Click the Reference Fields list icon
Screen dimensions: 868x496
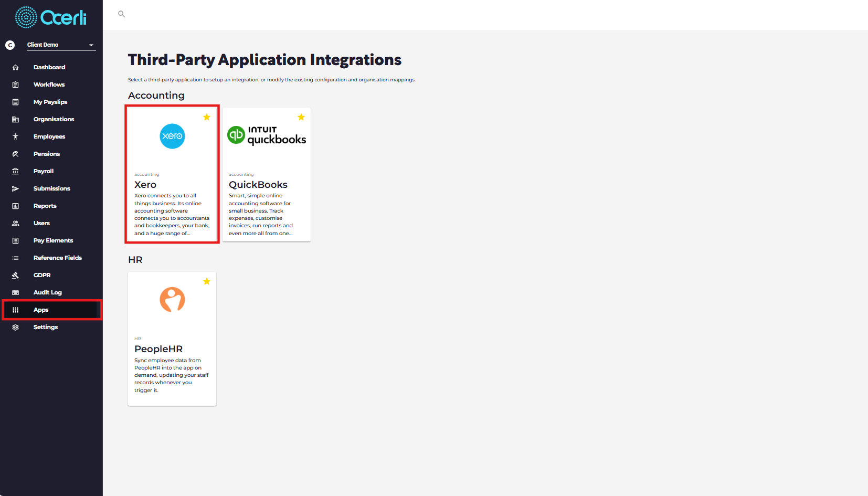[x=15, y=258]
